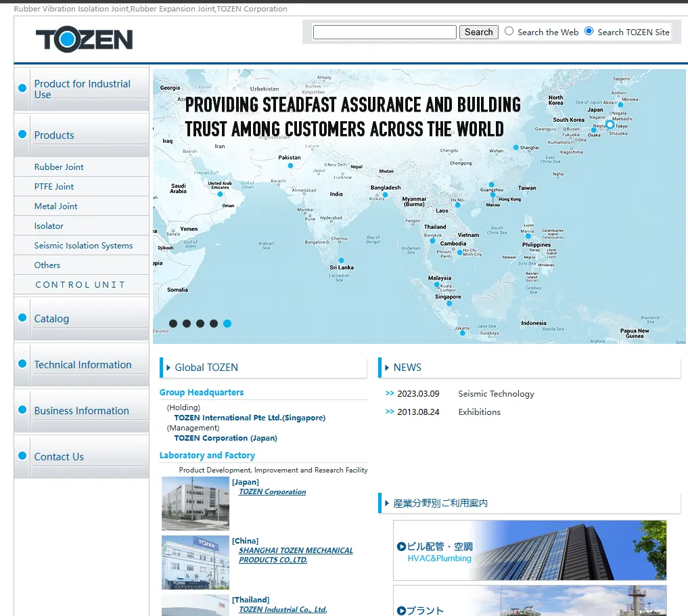The width and height of the screenshot is (688, 616).
Task: Click the Japan factory building thumbnail
Action: click(196, 504)
